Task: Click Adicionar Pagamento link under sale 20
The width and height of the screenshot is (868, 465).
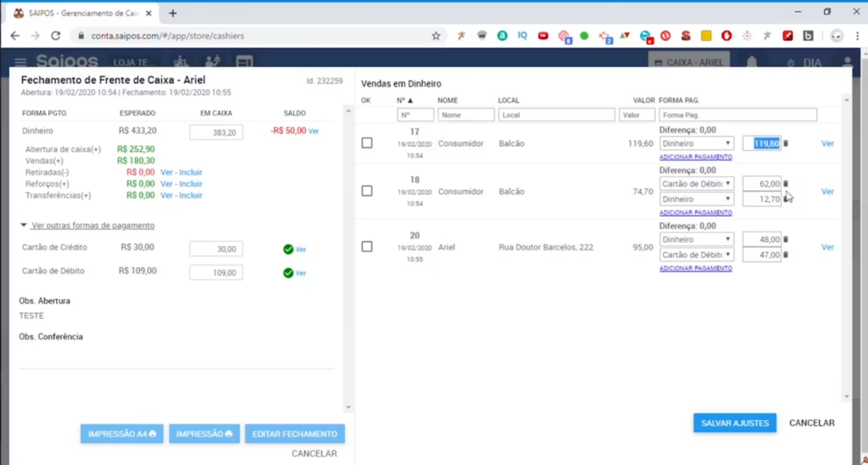Action: coord(695,268)
